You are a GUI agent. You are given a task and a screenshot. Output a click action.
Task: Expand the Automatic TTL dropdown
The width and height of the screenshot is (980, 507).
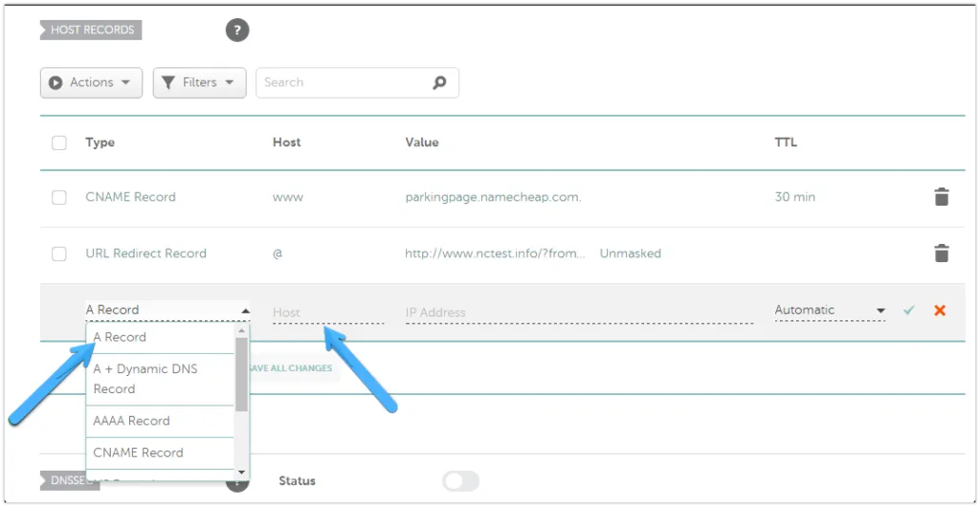click(x=829, y=310)
